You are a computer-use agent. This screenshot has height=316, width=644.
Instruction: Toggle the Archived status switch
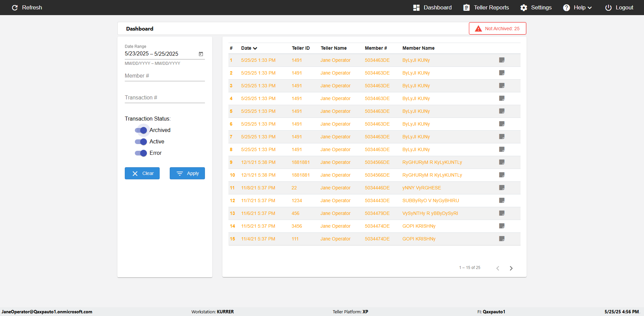[141, 130]
